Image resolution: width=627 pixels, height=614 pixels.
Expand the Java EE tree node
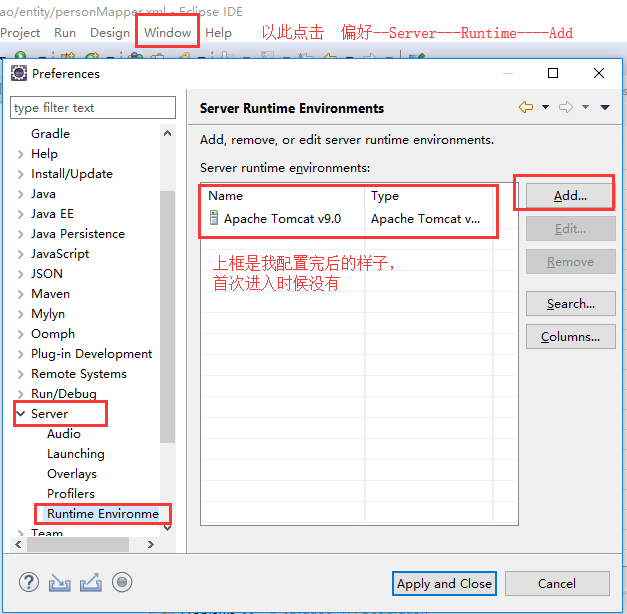point(21,214)
